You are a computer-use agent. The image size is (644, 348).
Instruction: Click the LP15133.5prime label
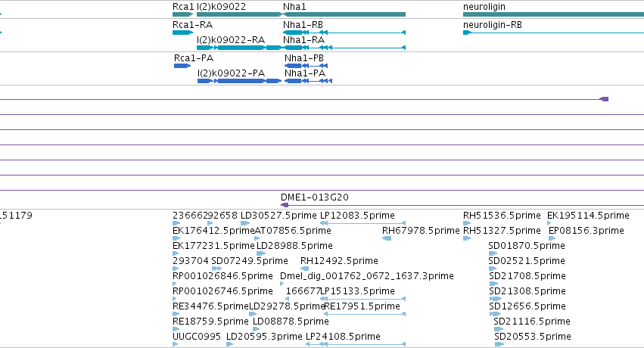coord(357,291)
